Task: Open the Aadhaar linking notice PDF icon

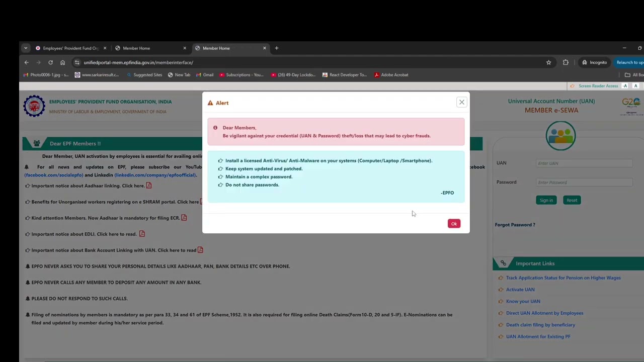Action: [x=149, y=186]
